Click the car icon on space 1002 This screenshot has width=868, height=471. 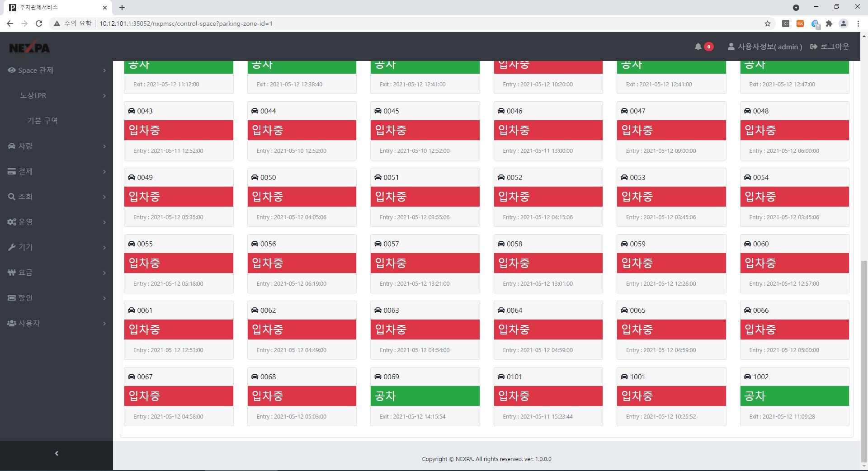[748, 377]
